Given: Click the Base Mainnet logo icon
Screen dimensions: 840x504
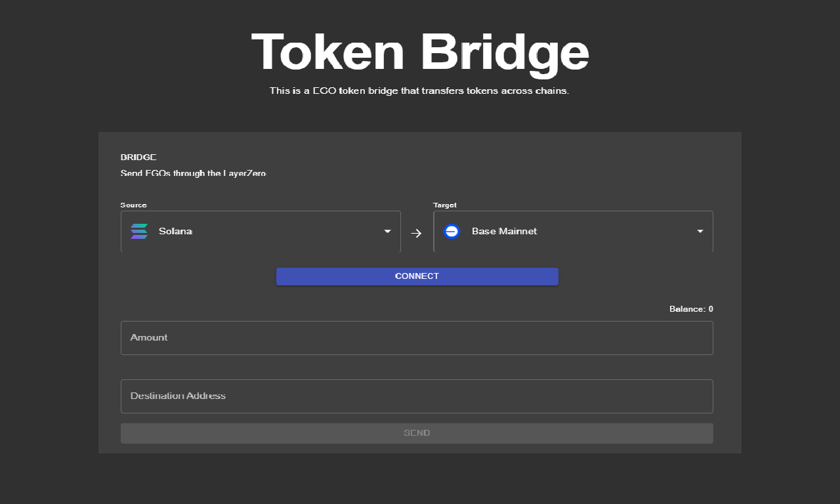Looking at the screenshot, I should [451, 231].
